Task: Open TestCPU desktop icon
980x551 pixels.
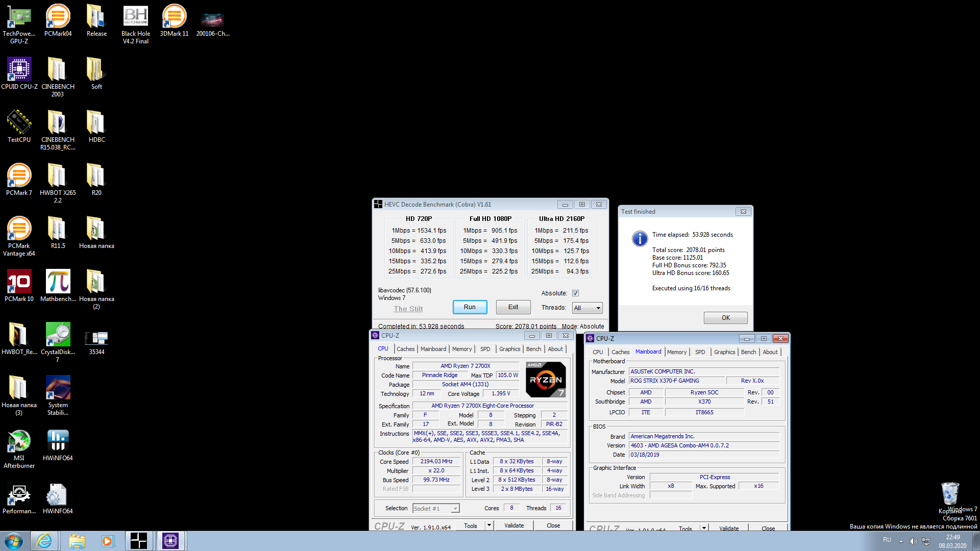Action: (19, 126)
